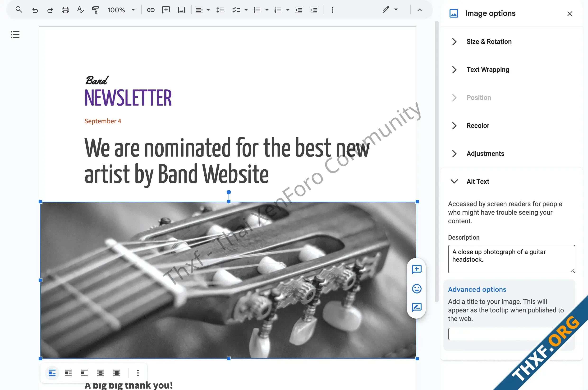Decrease the indent

[x=299, y=10]
